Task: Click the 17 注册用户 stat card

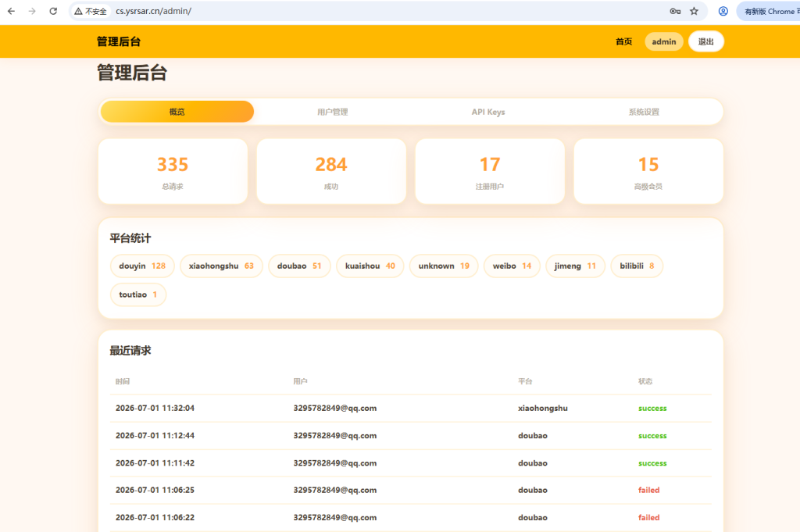Action: [x=490, y=171]
